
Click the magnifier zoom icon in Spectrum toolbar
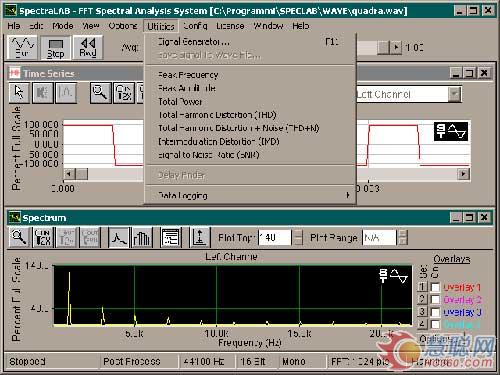coord(19,237)
